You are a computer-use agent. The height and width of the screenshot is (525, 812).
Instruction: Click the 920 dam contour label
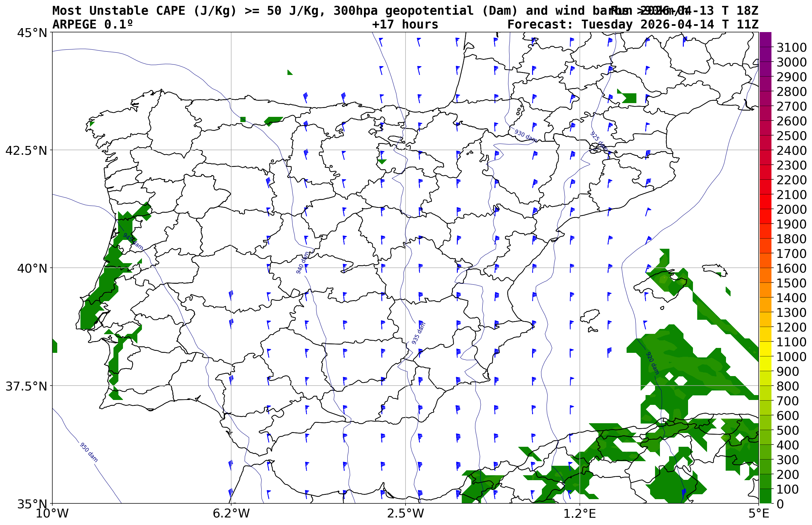coord(652,363)
